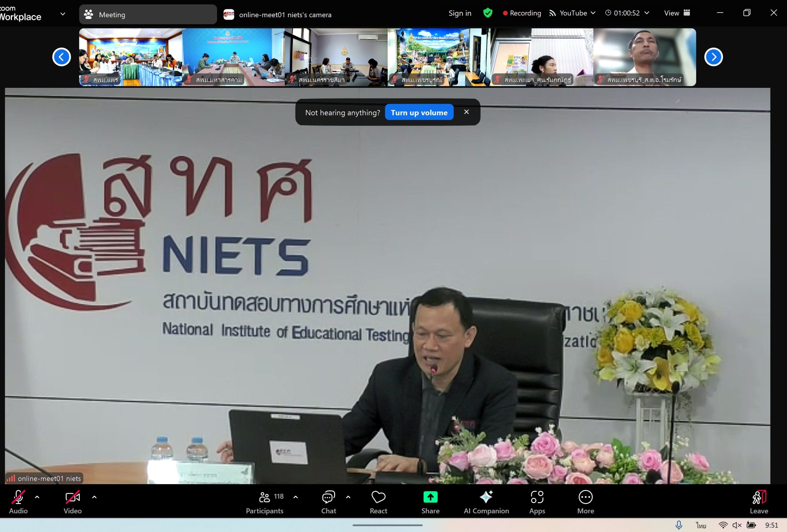This screenshot has height=532, width=787.
Task: Open the online-meet01 niets's camera tab
Action: [278, 14]
